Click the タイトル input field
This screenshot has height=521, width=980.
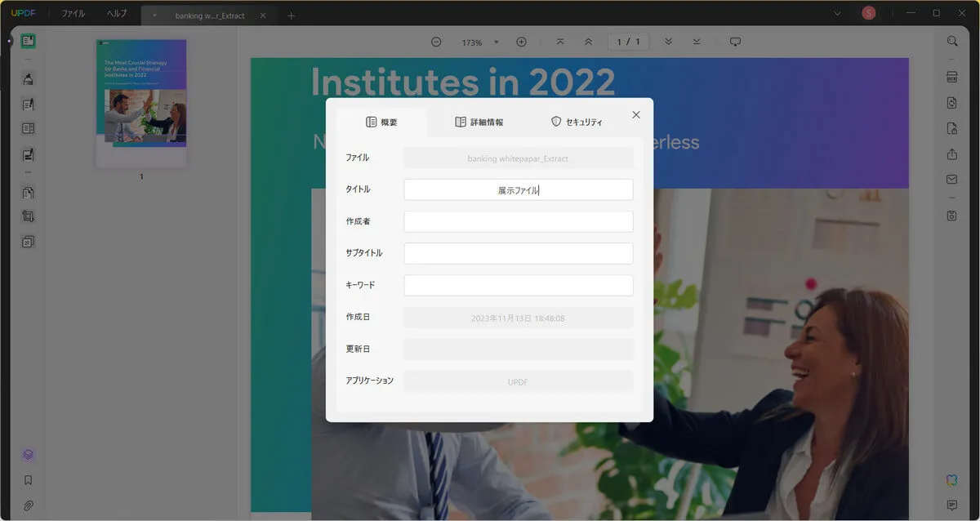point(519,189)
